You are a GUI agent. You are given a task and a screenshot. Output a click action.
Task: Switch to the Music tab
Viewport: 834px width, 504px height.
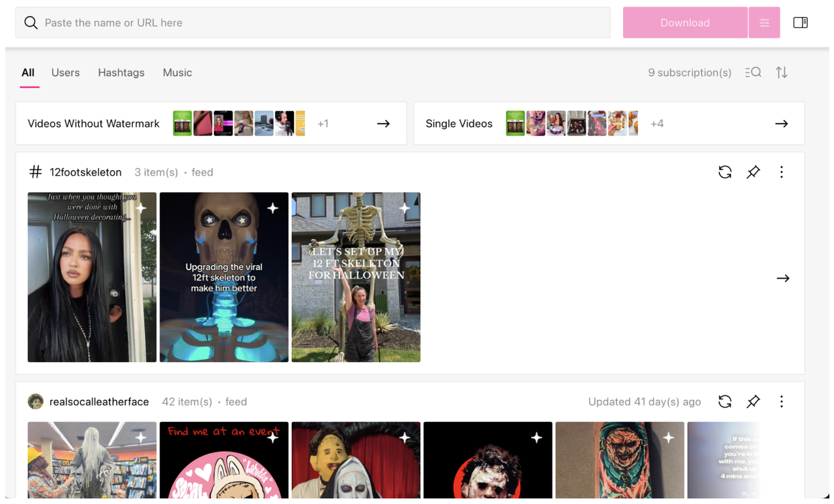(177, 72)
